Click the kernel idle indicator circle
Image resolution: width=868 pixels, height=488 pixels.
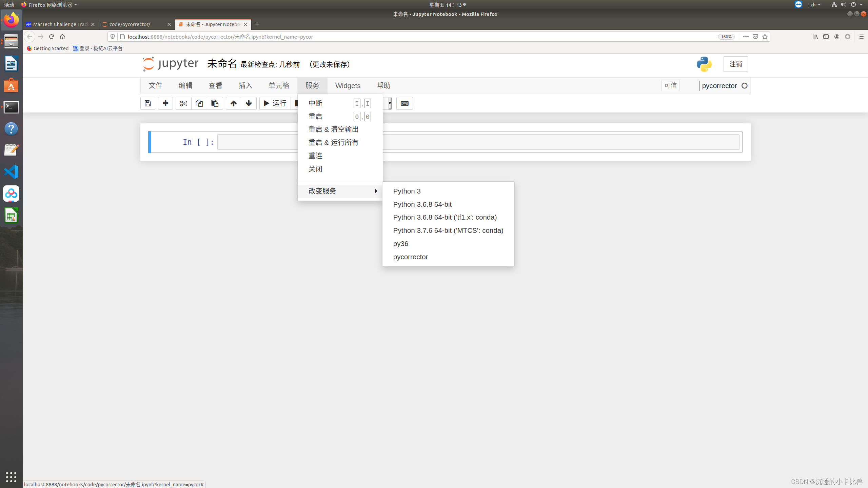click(x=745, y=86)
